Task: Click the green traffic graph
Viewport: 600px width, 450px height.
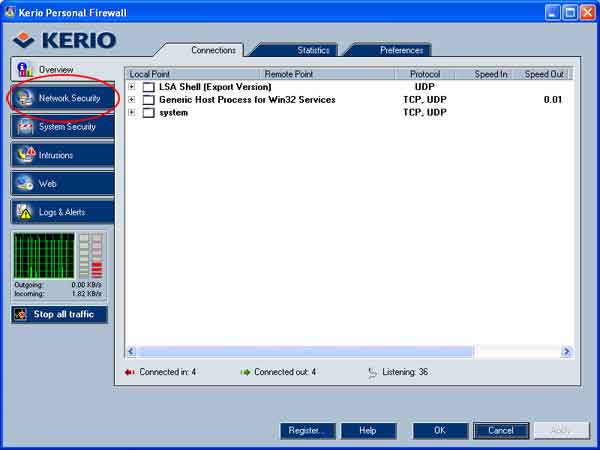Action: coord(44,255)
